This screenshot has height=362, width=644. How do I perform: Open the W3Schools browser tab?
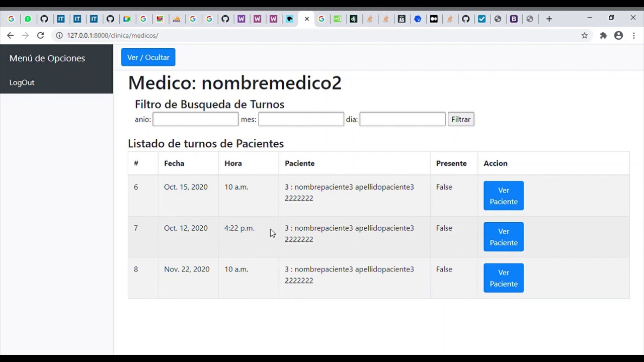pos(337,19)
